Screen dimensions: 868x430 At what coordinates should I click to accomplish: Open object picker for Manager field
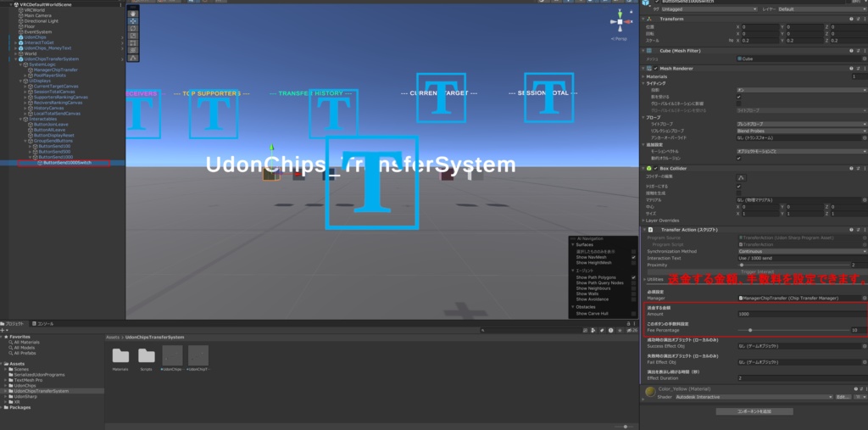pos(864,299)
